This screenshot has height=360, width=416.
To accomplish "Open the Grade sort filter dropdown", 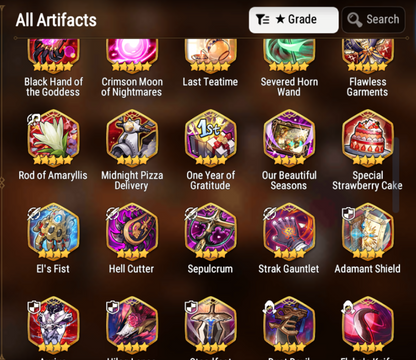I will (294, 20).
